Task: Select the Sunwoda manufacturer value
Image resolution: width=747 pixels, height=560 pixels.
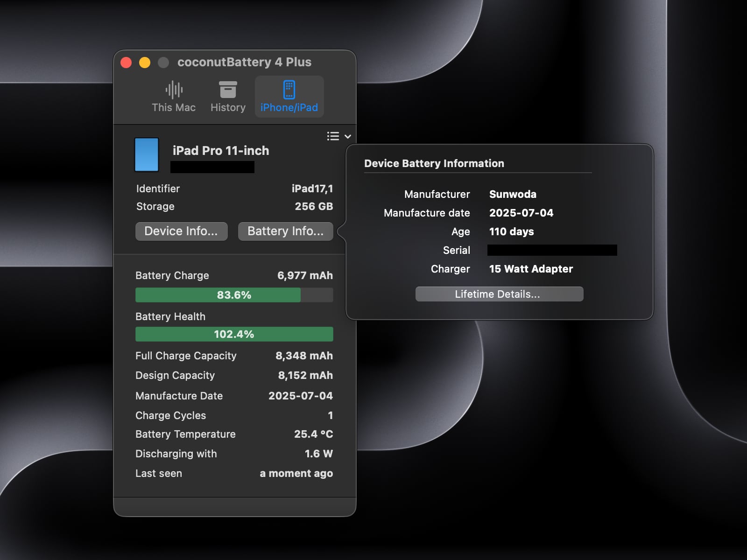Action: coord(513,194)
